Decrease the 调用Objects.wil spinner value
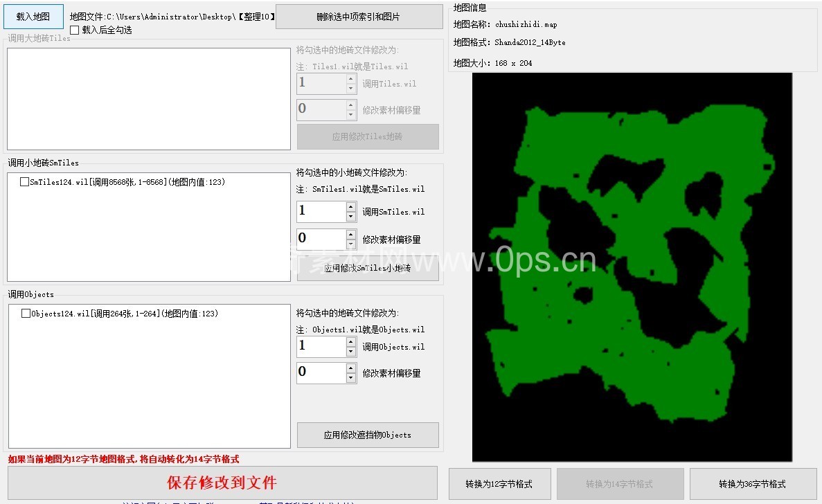The image size is (822, 504). (x=351, y=352)
